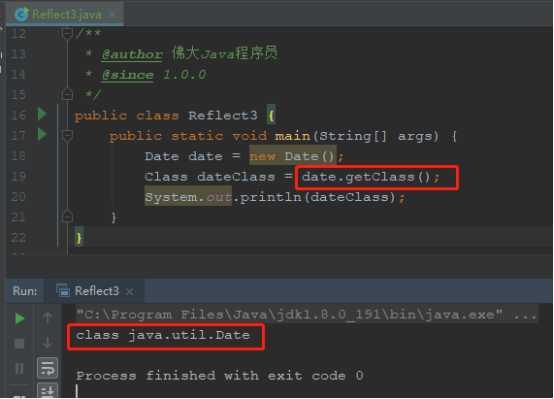Collapse the fold marker at line 21
This screenshot has height=399, width=554.
coord(67,216)
